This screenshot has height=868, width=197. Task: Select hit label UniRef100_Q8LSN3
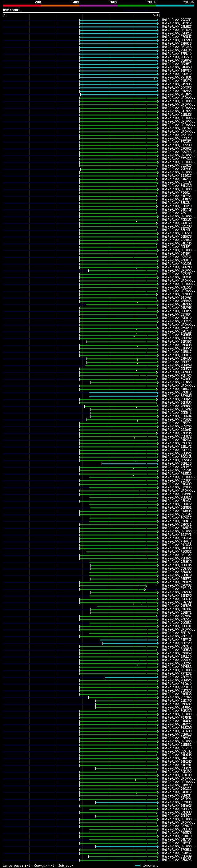(177, 40)
